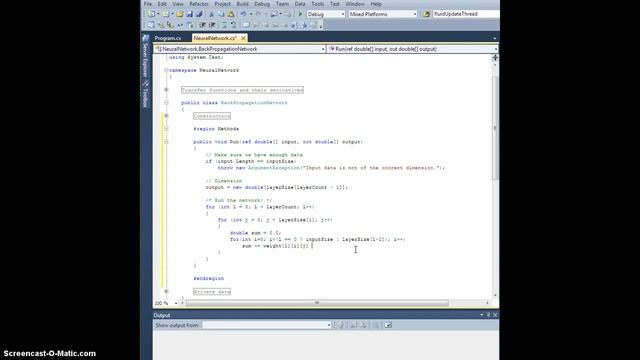Viewport: 640px width, 360px height.
Task: Click the Add New Item icon
Action: [165, 14]
